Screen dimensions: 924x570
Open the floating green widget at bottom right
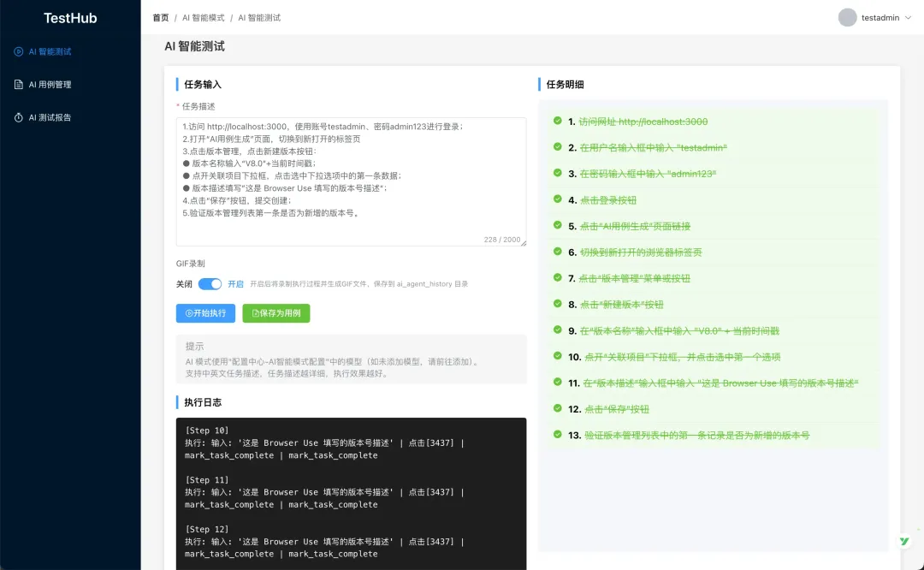[904, 541]
